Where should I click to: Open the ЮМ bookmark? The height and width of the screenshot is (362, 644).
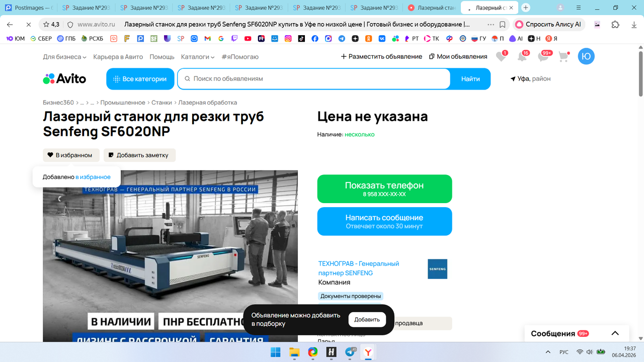point(16,38)
